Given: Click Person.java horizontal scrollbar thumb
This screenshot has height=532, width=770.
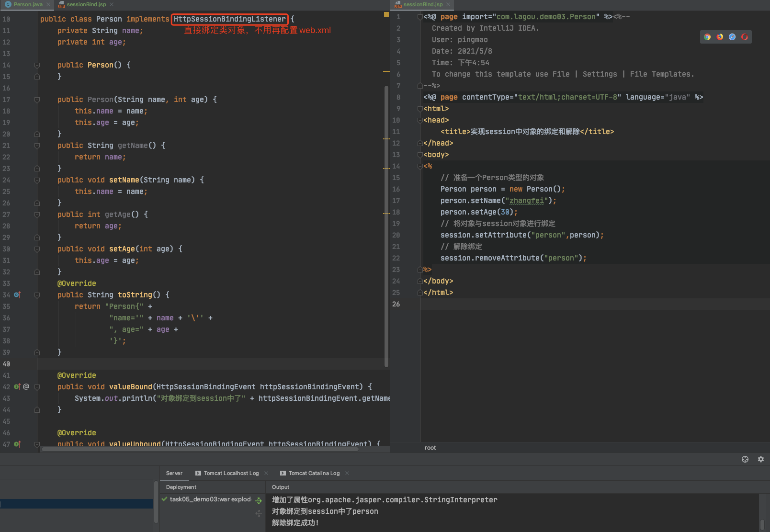Looking at the screenshot, I should (x=200, y=449).
